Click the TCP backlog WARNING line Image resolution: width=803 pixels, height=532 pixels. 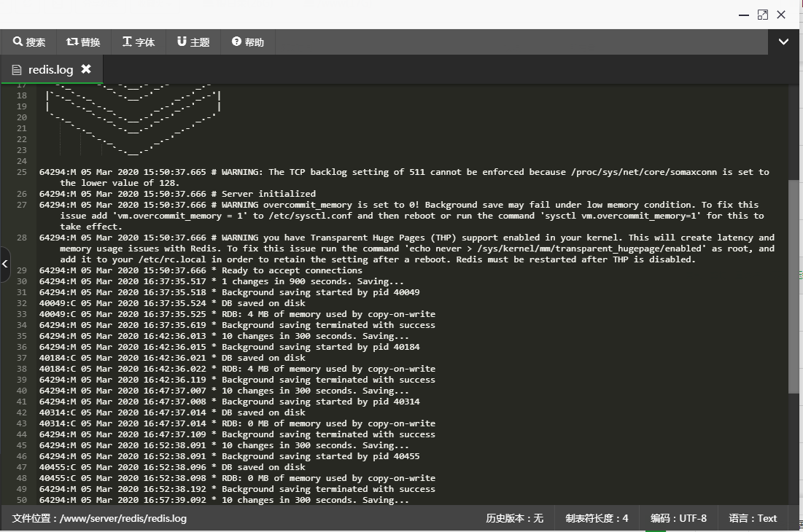click(x=404, y=178)
